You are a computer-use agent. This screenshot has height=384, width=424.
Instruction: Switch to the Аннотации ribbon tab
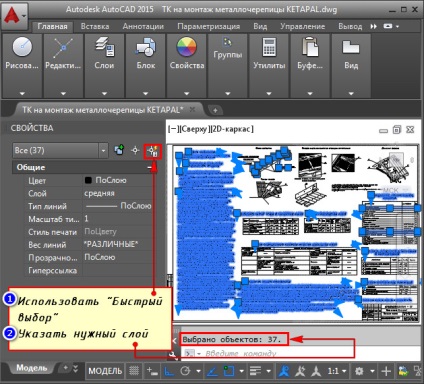[143, 26]
